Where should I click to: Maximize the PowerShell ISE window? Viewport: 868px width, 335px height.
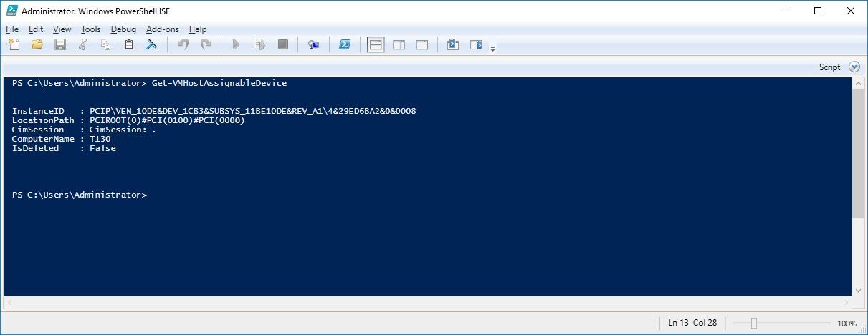[x=818, y=11]
